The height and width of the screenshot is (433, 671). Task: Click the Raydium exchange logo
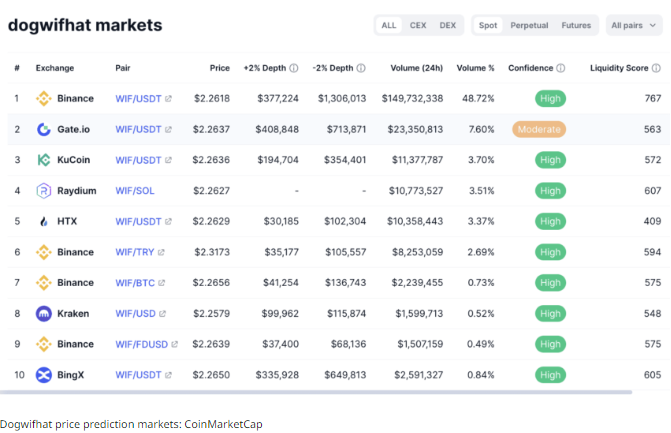[x=44, y=191]
